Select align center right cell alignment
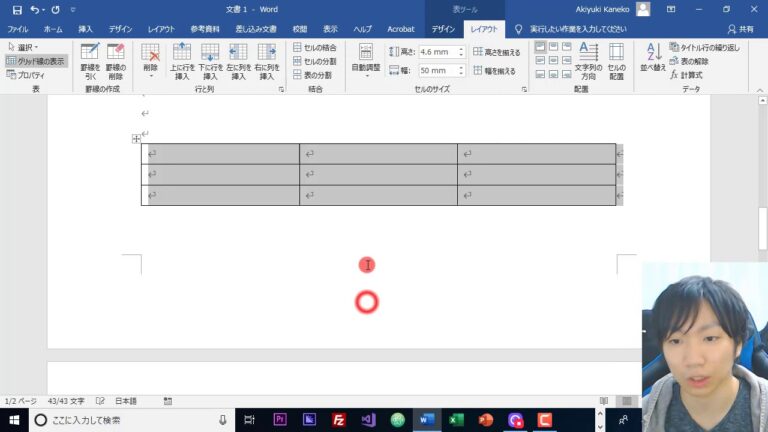The width and height of the screenshot is (768, 432). (x=567, y=60)
